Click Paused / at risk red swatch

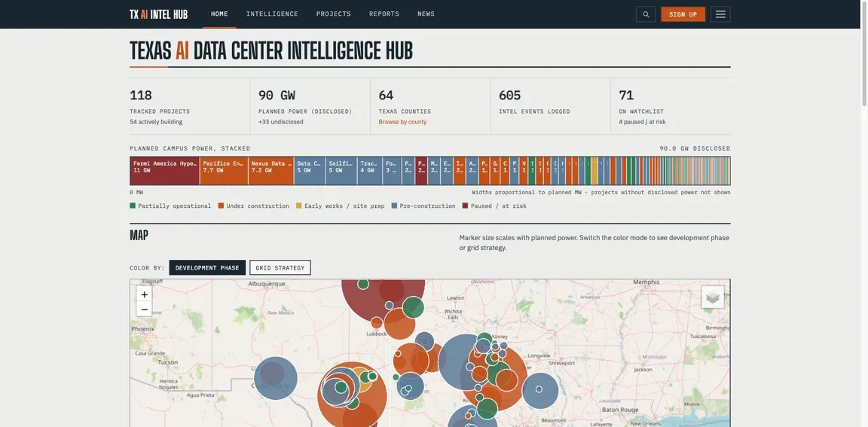click(466, 206)
